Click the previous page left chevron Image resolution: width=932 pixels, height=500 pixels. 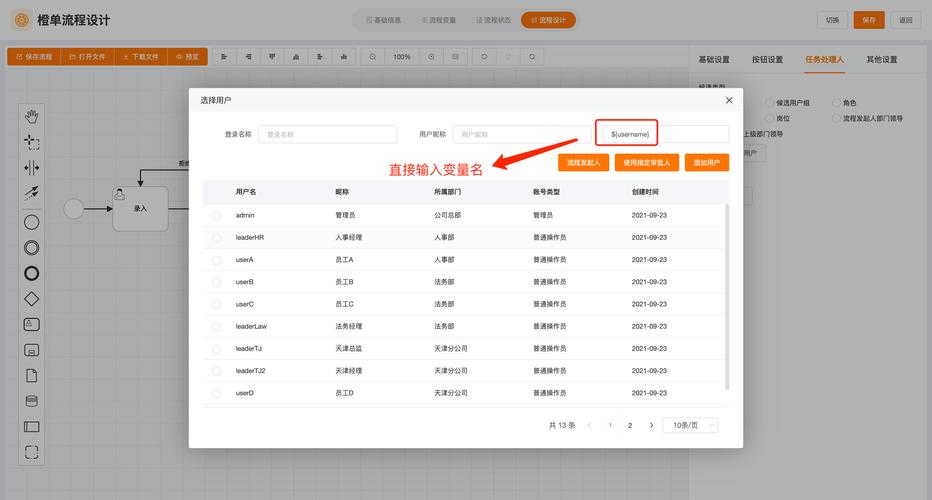[x=589, y=425]
